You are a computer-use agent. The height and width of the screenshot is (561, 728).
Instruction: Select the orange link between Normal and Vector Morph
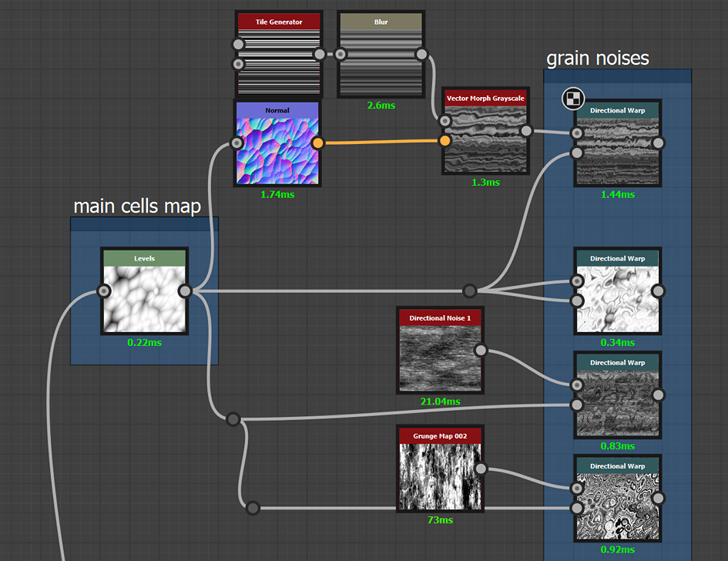pyautogui.click(x=381, y=142)
